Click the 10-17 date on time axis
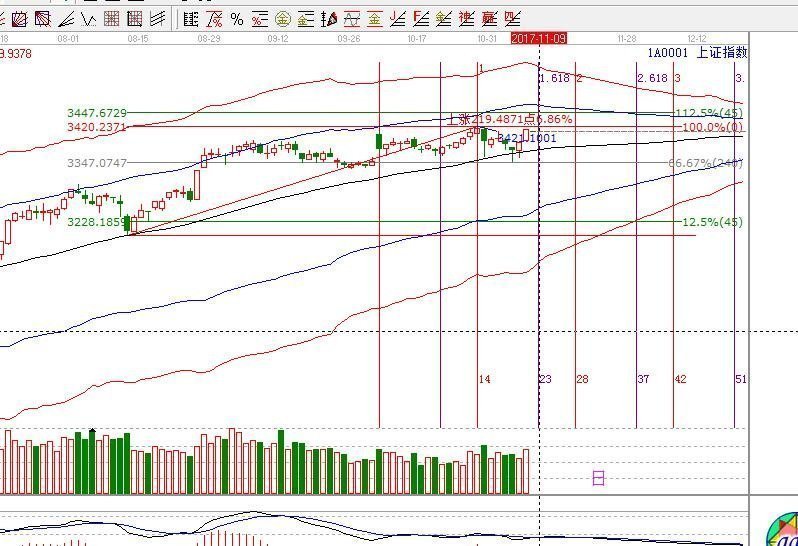 coord(417,39)
